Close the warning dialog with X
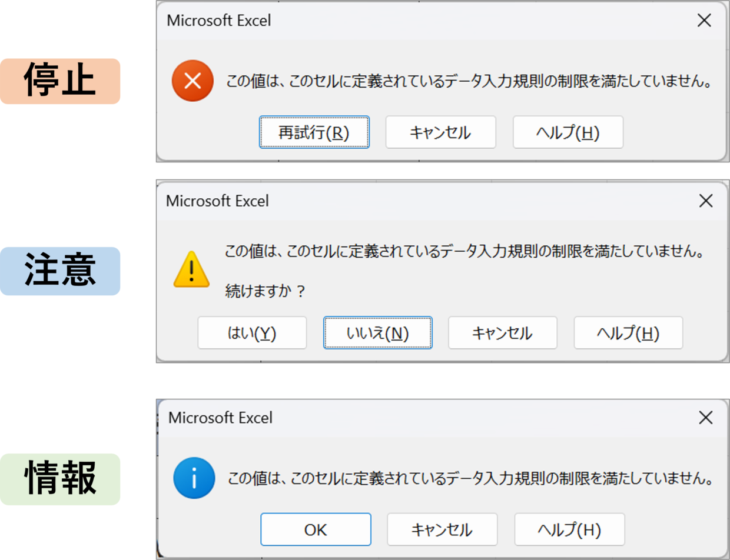Image resolution: width=730 pixels, height=560 pixels. (x=705, y=201)
